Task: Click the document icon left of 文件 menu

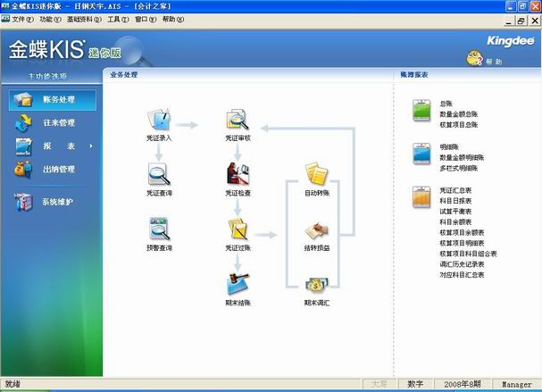Action: click(x=5, y=19)
